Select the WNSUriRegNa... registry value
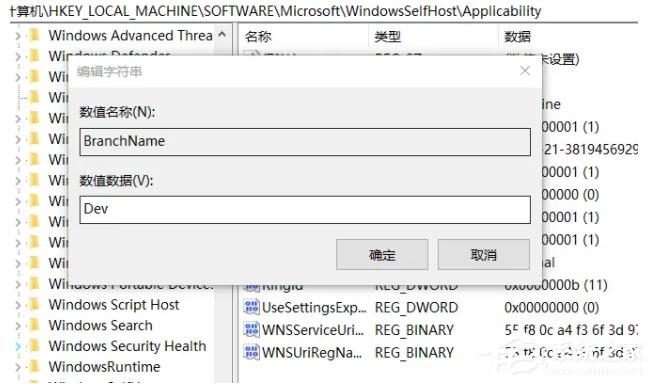The image size is (652, 384). [x=311, y=353]
